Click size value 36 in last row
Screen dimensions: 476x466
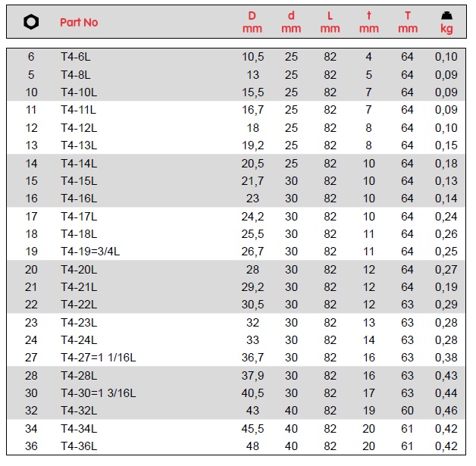(x=31, y=446)
